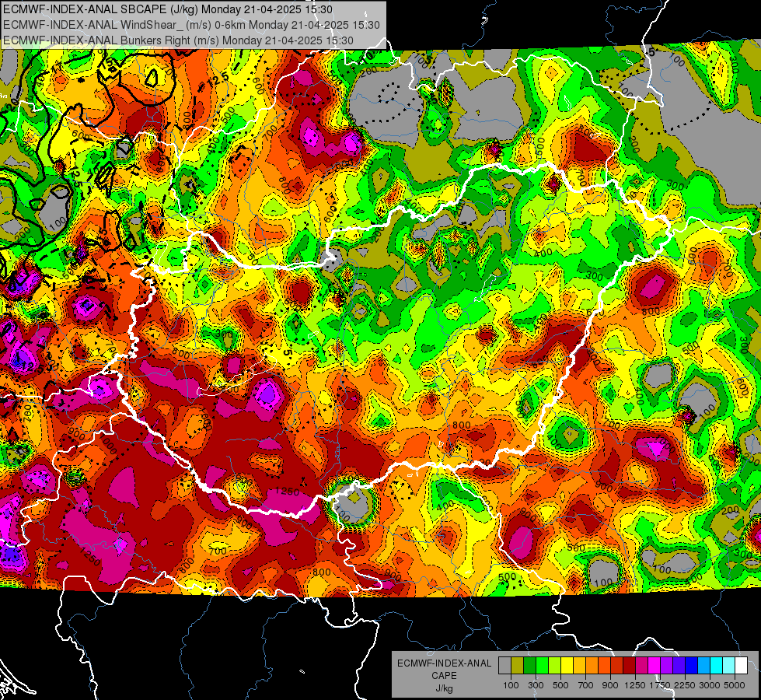Click the ECMWF-INDEX-ANAL legend title
Image resolution: width=761 pixels, height=700 pixels.
444,663
